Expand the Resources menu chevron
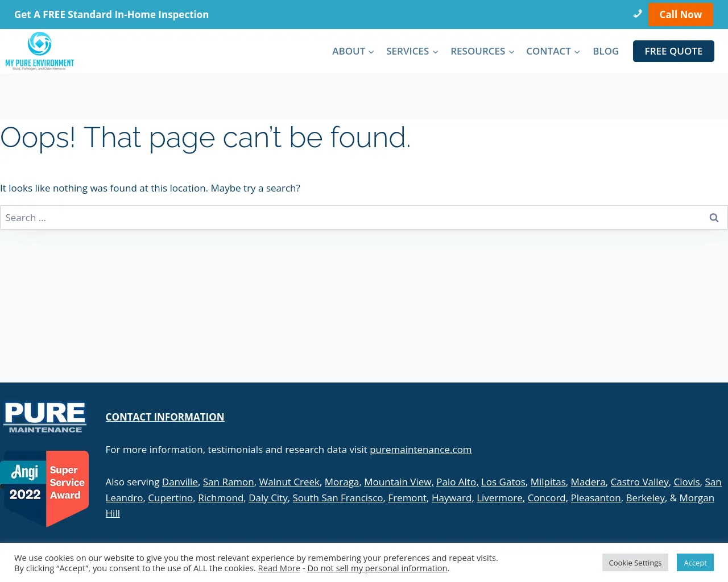Screen dimensions: 728x582 [511, 52]
